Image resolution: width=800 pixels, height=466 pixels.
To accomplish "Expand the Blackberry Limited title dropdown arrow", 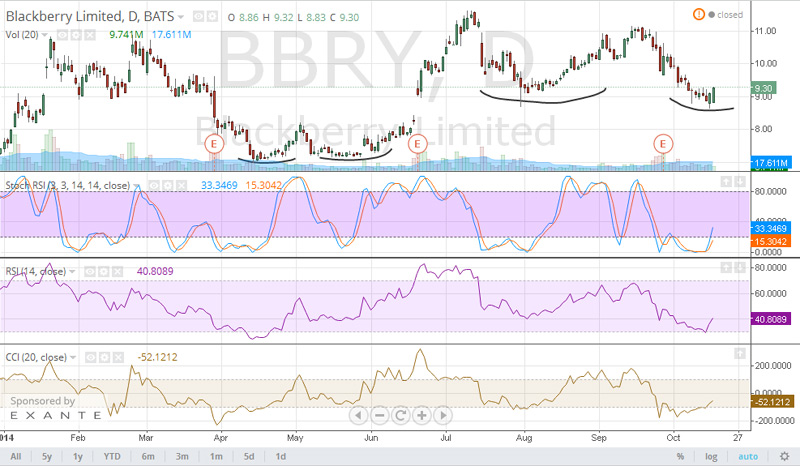I will click(x=181, y=17).
